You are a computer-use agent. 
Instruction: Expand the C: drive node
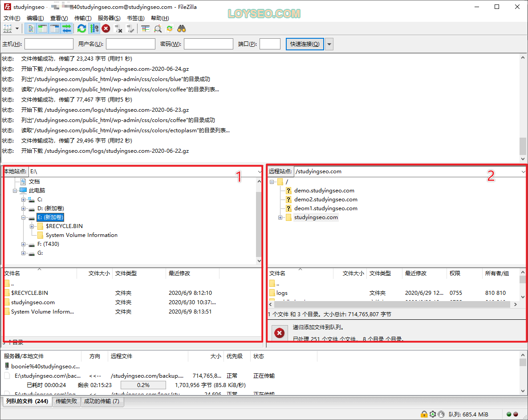[23, 200]
